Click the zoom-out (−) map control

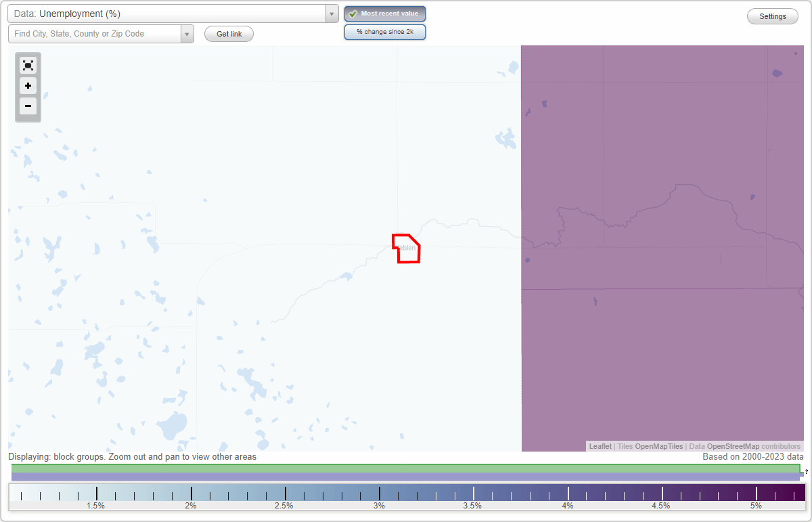(28, 106)
